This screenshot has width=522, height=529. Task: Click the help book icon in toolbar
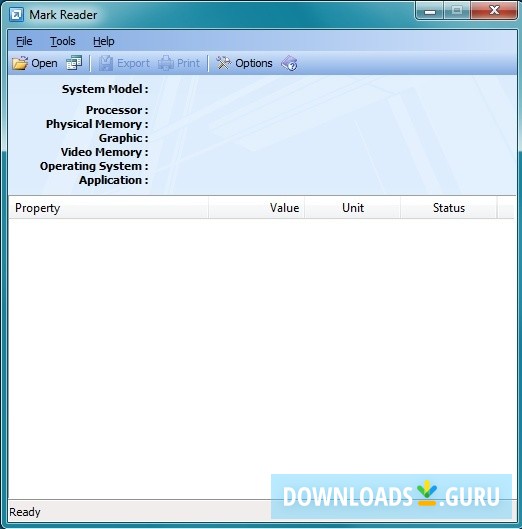[x=289, y=63]
